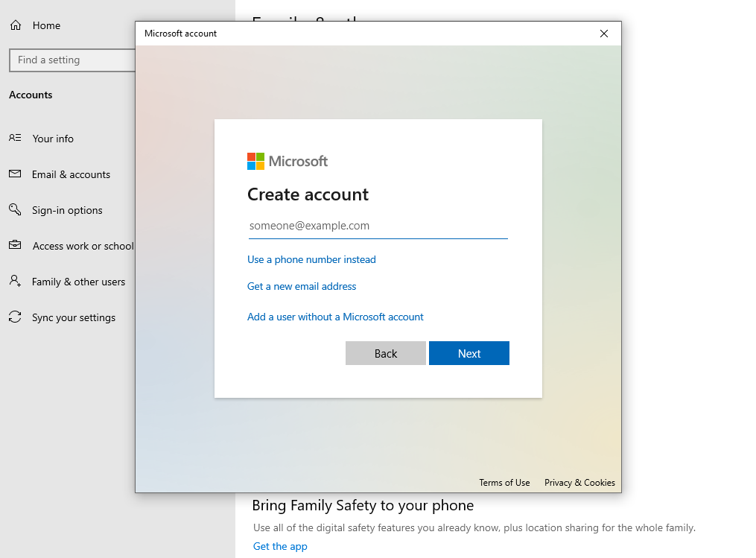Click Get a new email address link
Image resolution: width=756 pixels, height=558 pixels.
point(302,287)
